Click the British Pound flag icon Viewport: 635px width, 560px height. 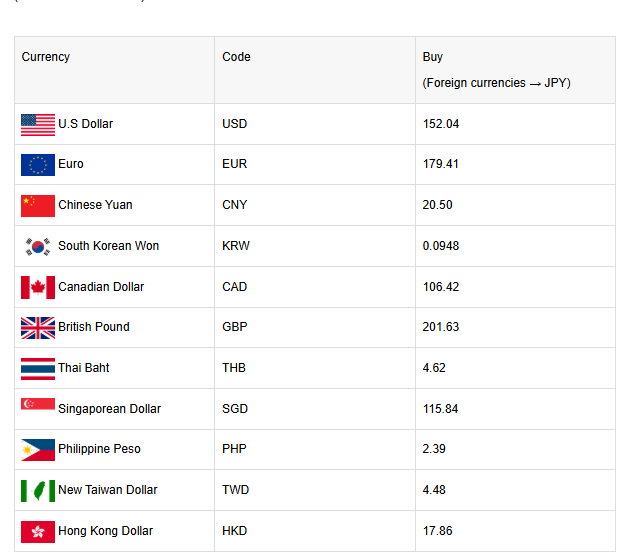38,328
